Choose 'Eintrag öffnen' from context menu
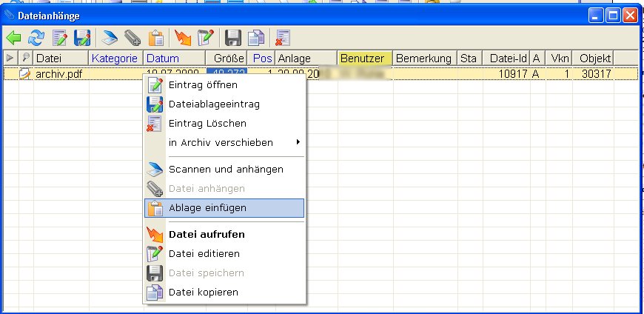644x314 pixels. click(x=202, y=84)
